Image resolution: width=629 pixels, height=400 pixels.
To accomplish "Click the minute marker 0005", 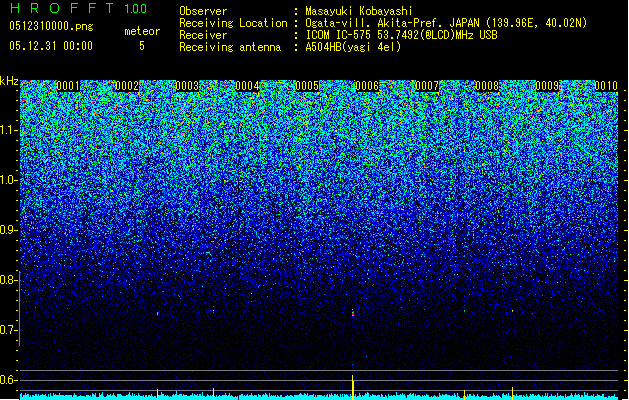I will click(307, 86).
